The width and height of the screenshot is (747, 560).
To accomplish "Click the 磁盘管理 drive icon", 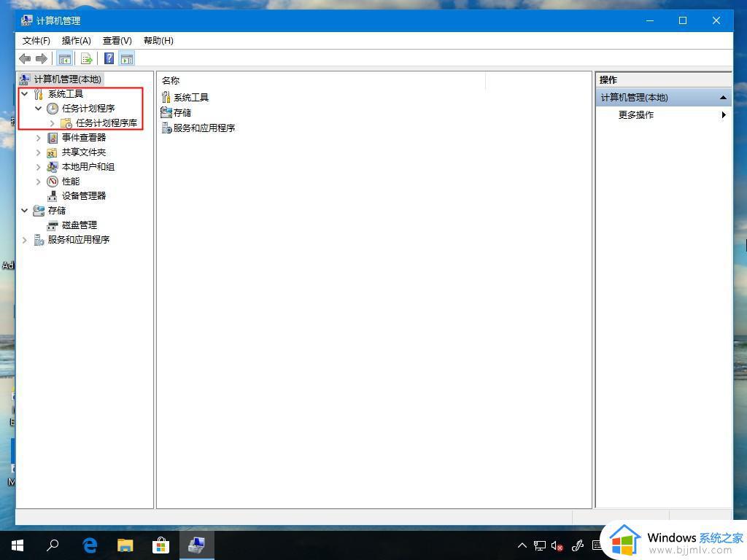I will [53, 225].
